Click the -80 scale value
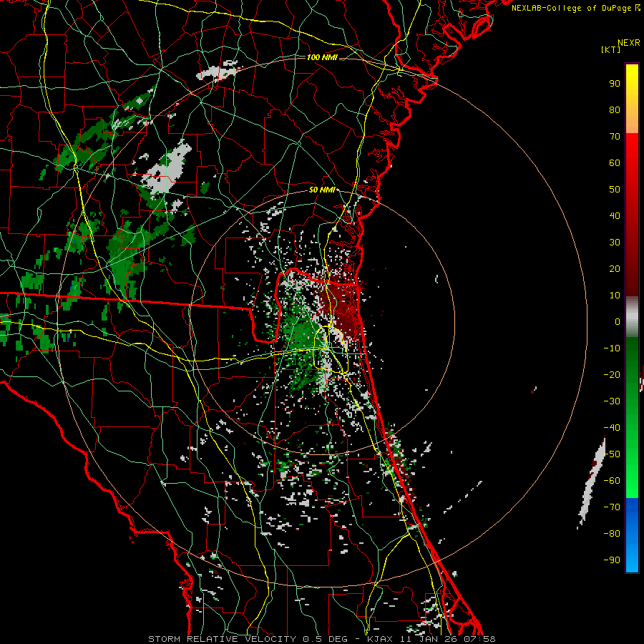 pyautogui.click(x=612, y=534)
